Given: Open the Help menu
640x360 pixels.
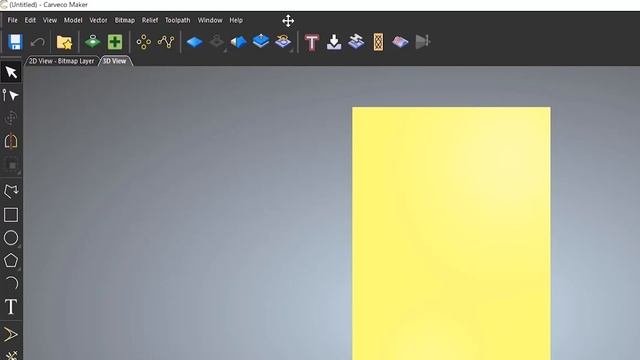Looking at the screenshot, I should pyautogui.click(x=236, y=20).
